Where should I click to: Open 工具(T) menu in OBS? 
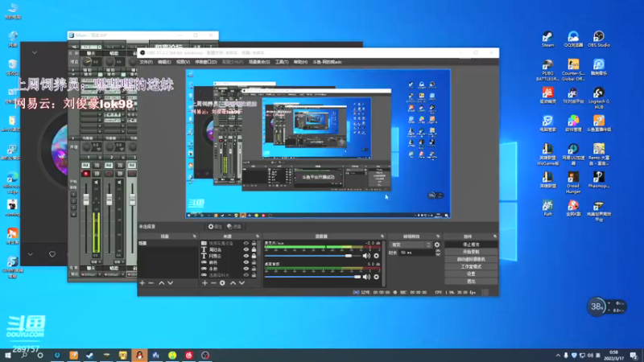point(282,62)
